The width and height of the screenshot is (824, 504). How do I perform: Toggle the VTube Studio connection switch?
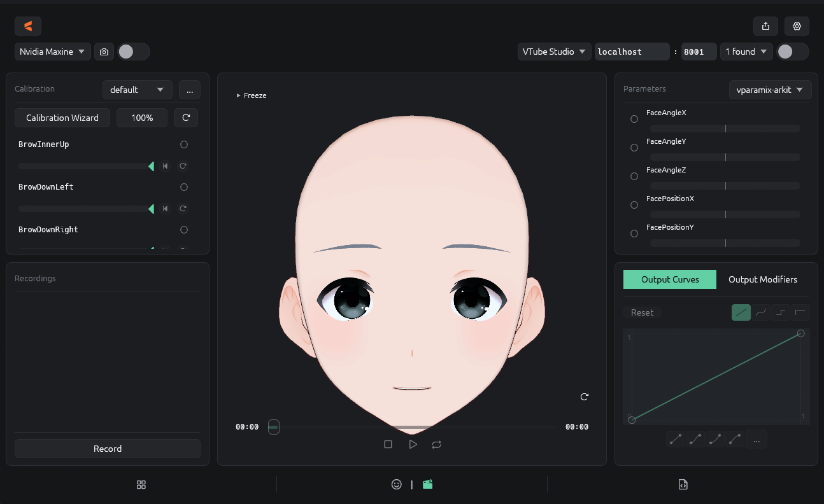(793, 52)
